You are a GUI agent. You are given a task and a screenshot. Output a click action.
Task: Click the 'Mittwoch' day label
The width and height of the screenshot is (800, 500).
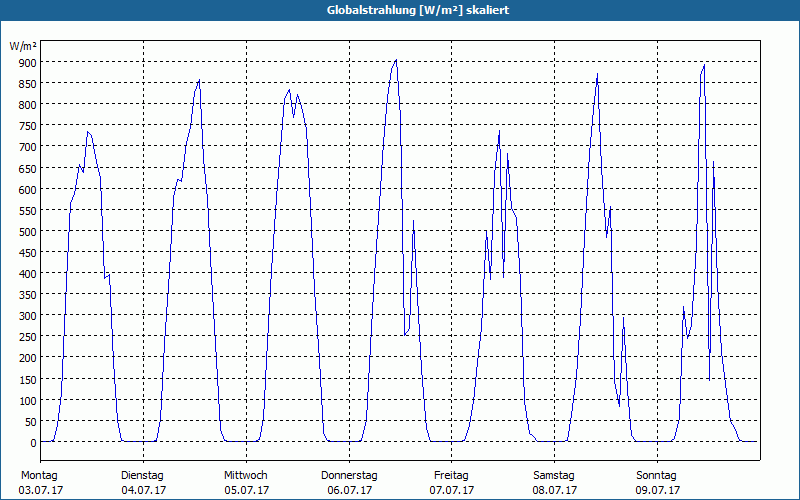[x=246, y=475]
